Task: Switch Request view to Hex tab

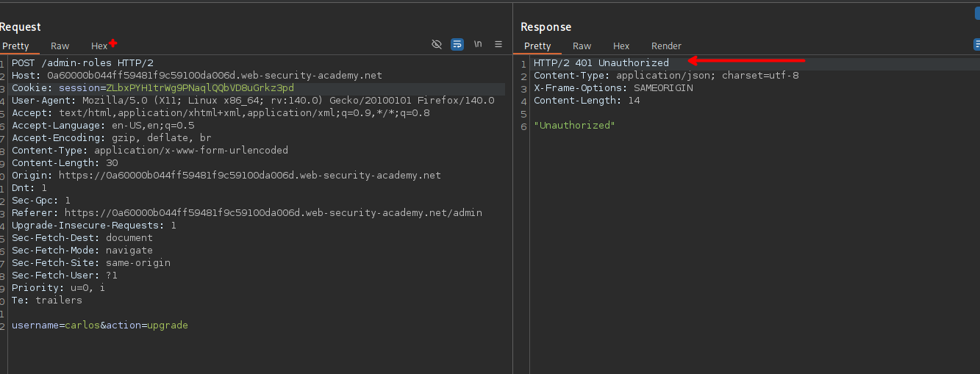Action: (99, 46)
